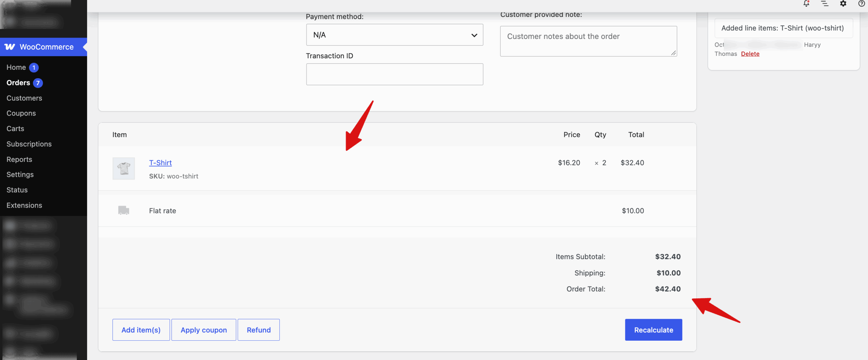Open the Payment method dropdown

[x=395, y=35]
